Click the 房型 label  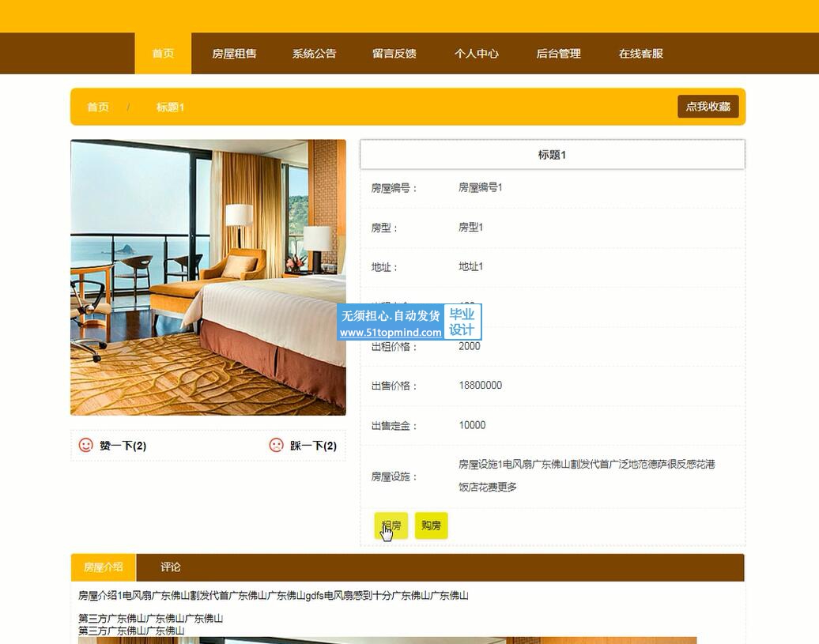tap(384, 228)
